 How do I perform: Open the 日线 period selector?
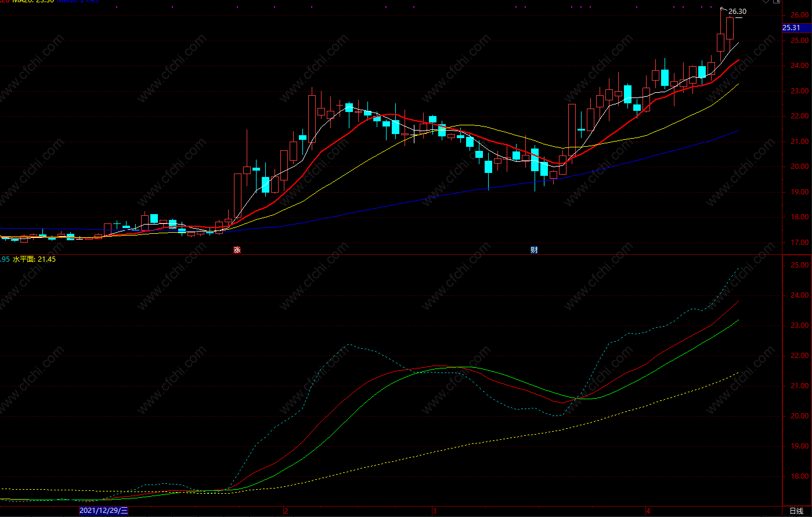click(796, 511)
